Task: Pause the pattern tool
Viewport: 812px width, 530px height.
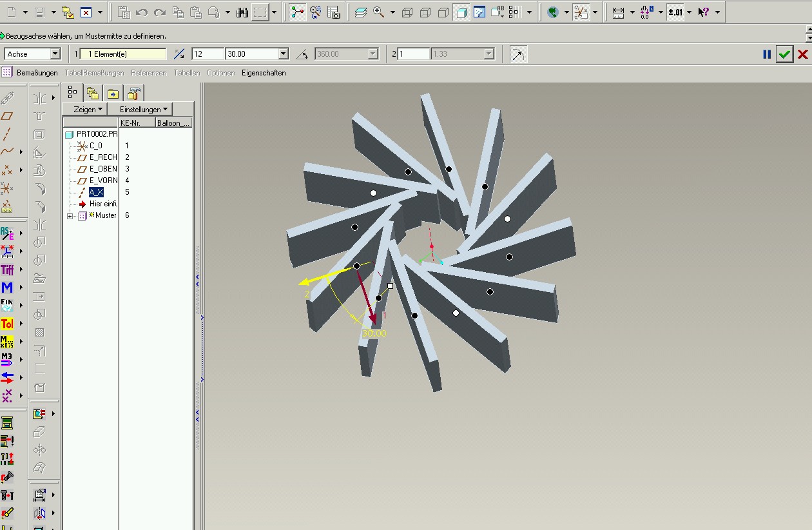Action: click(x=767, y=54)
